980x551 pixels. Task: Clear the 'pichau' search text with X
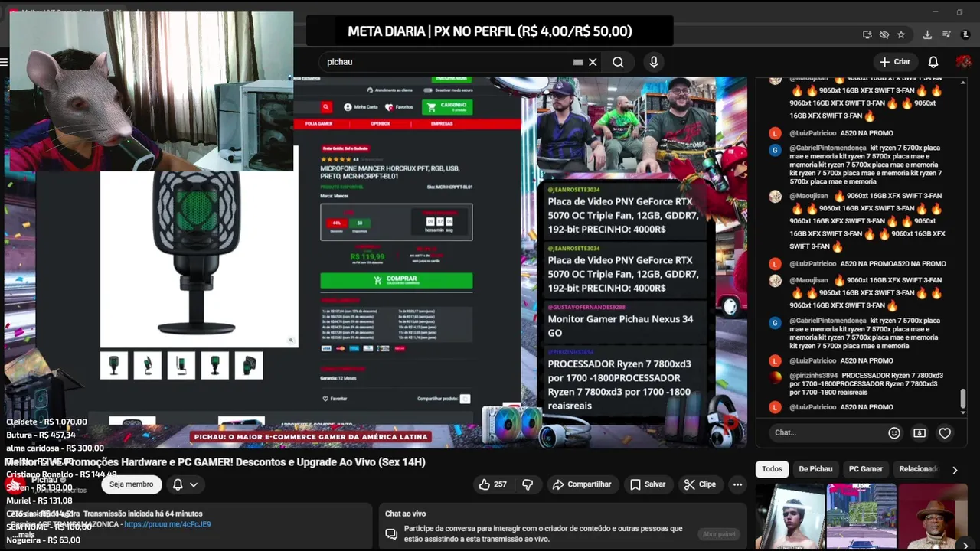point(593,62)
